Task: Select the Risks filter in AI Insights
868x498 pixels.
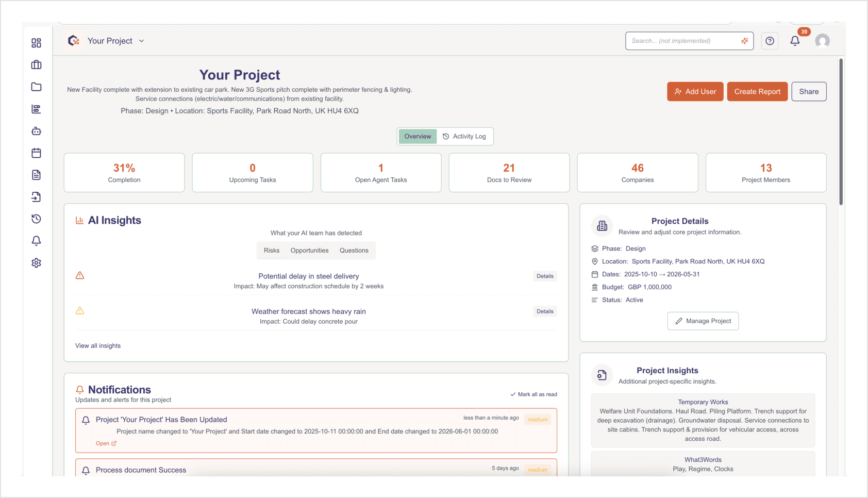Action: [x=272, y=251]
